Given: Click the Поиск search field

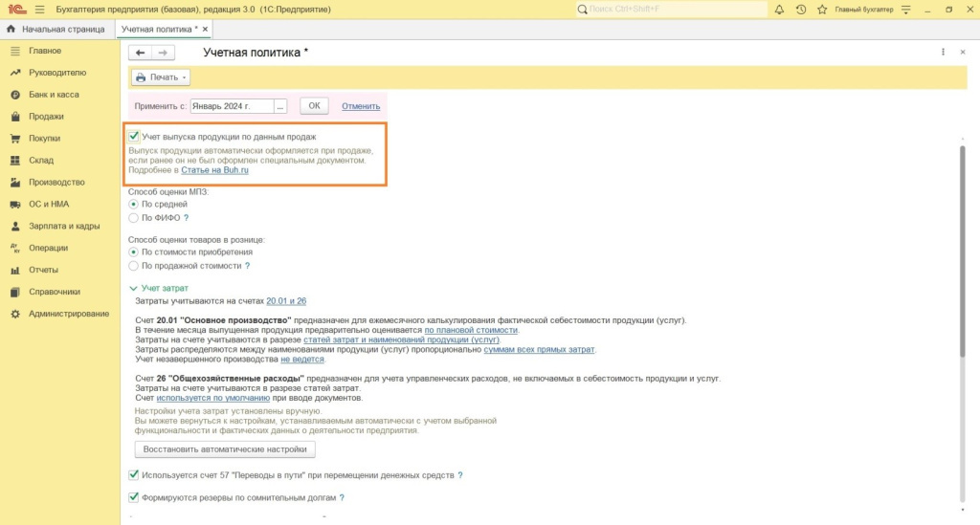Looking at the screenshot, I should click(x=672, y=10).
